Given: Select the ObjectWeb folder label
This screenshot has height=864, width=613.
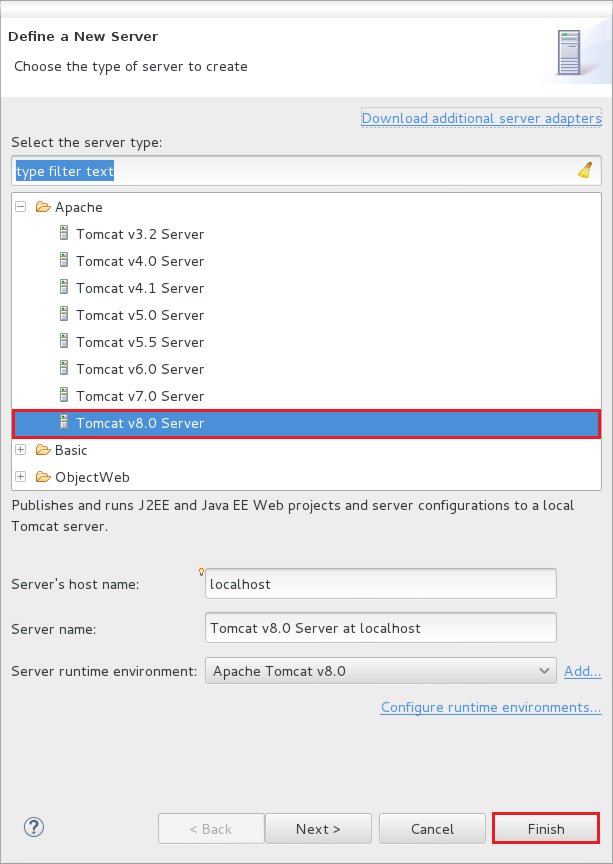Looking at the screenshot, I should click(92, 477).
